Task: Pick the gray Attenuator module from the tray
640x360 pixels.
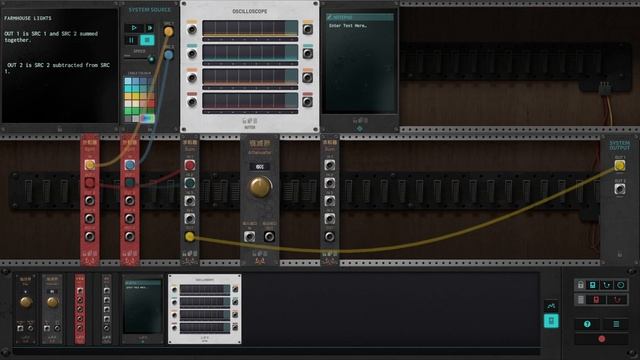Action: pyautogui.click(x=52, y=309)
